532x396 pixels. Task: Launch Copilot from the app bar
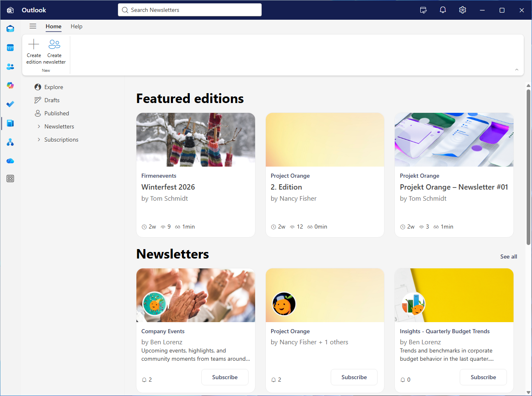click(10, 85)
